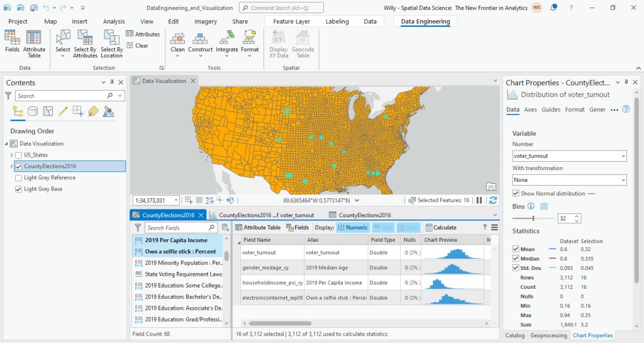List contents by labeling

(x=93, y=111)
